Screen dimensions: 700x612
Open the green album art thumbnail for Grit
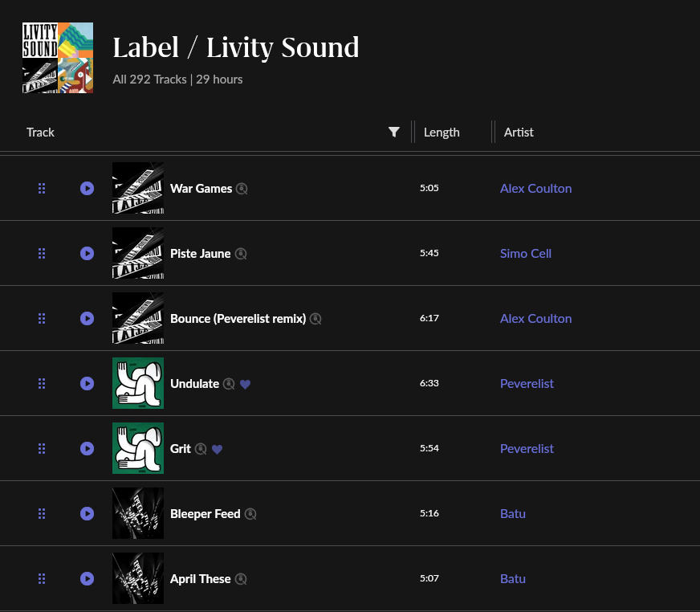coord(138,448)
